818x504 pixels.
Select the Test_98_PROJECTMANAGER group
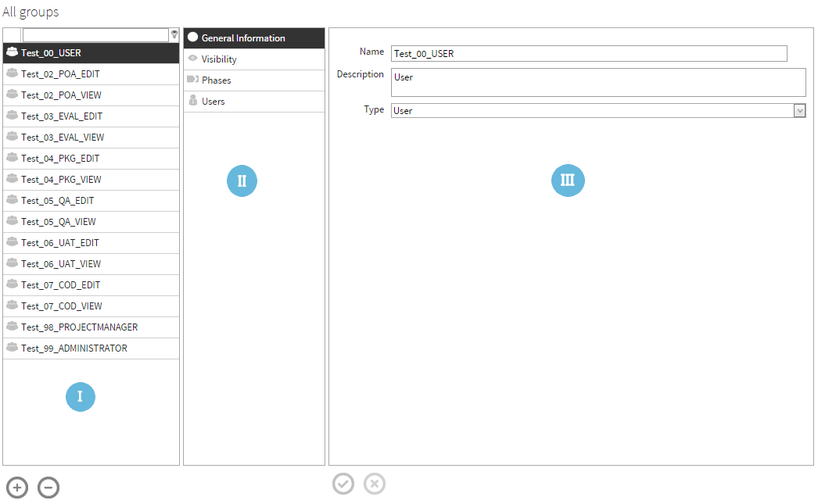(x=79, y=327)
